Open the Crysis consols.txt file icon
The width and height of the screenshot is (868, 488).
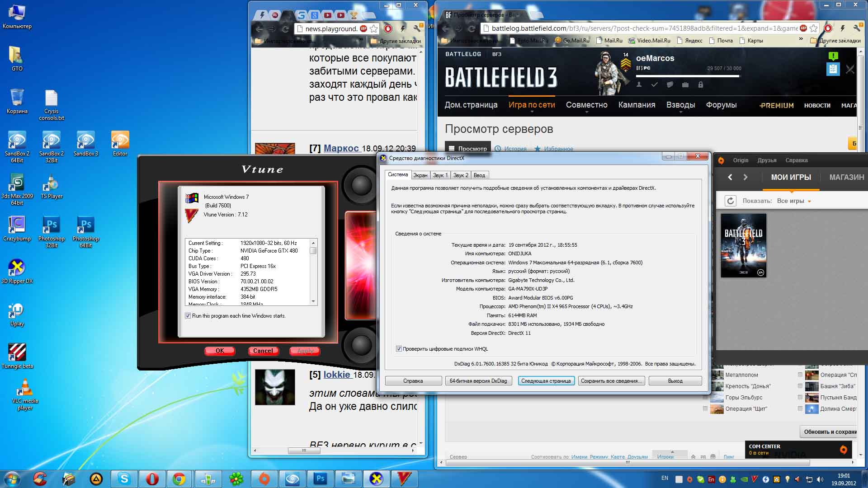point(52,105)
